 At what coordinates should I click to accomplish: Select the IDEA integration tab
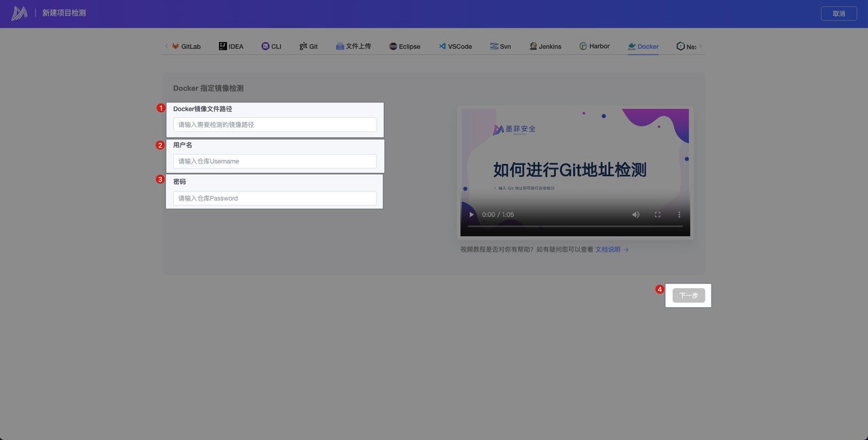(231, 47)
